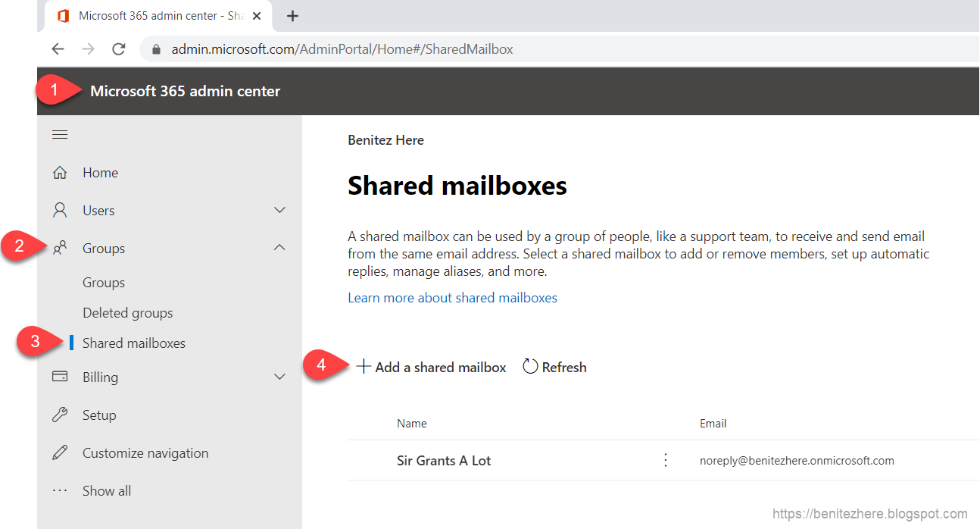Open Learn more about shared mailboxes

click(452, 297)
